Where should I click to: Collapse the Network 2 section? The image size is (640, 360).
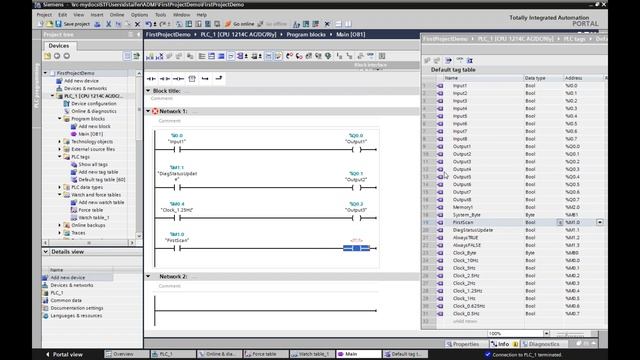click(148, 276)
